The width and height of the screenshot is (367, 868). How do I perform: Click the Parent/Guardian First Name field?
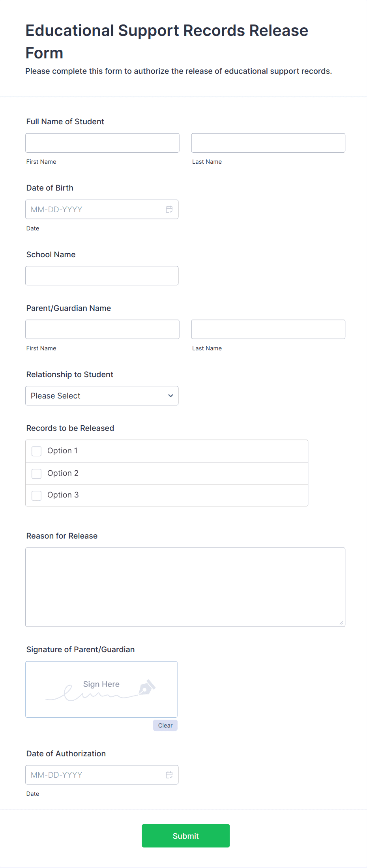(102, 329)
